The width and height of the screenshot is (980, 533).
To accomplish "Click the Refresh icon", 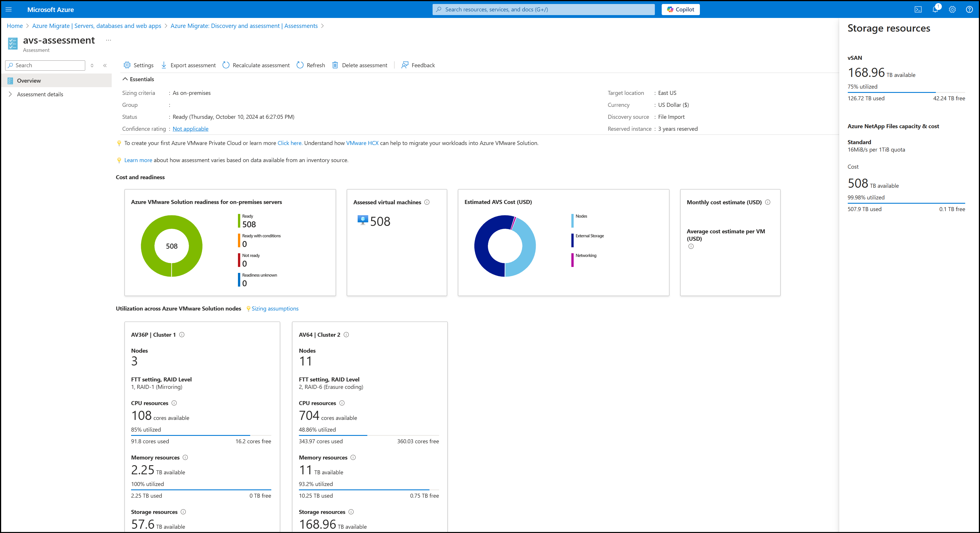I will tap(300, 65).
